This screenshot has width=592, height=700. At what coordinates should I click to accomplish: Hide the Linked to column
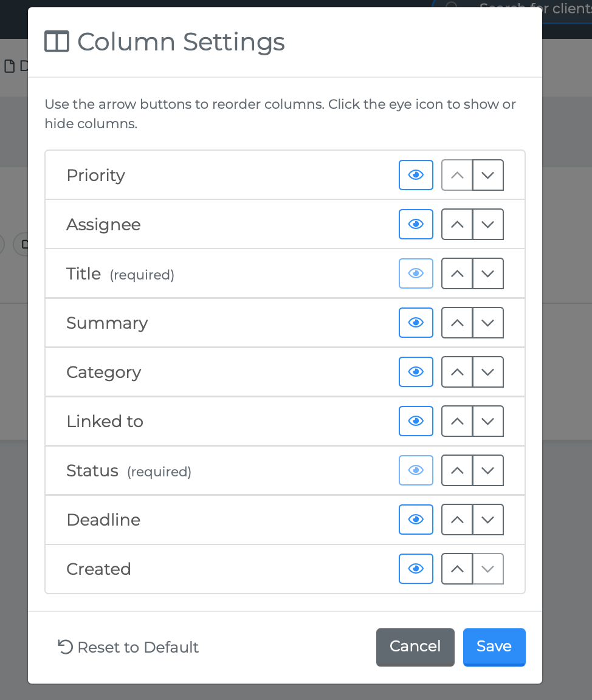416,421
